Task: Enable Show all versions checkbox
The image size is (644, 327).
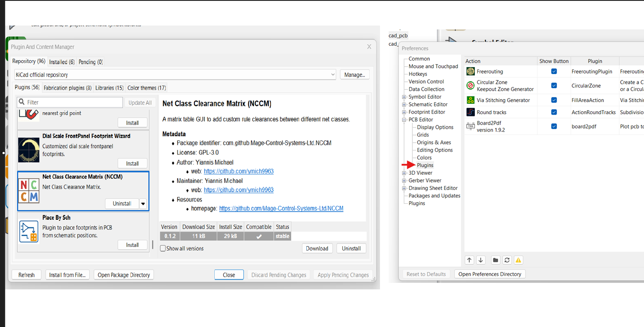Action: click(163, 248)
